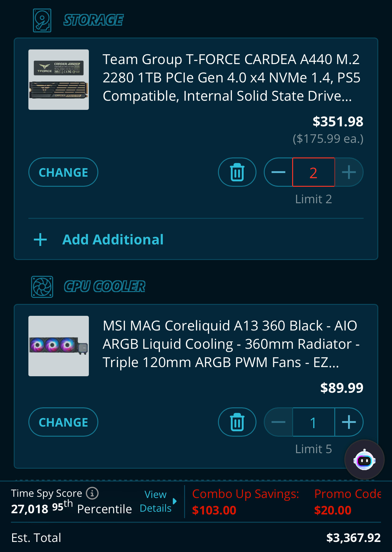Click the View Details arrow icon
The image size is (392, 552).
click(174, 501)
